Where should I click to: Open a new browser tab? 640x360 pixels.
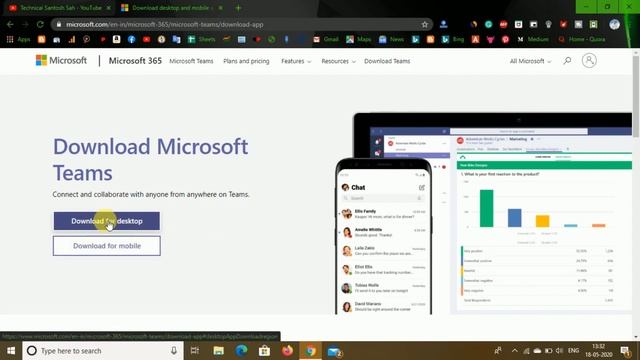[x=238, y=8]
